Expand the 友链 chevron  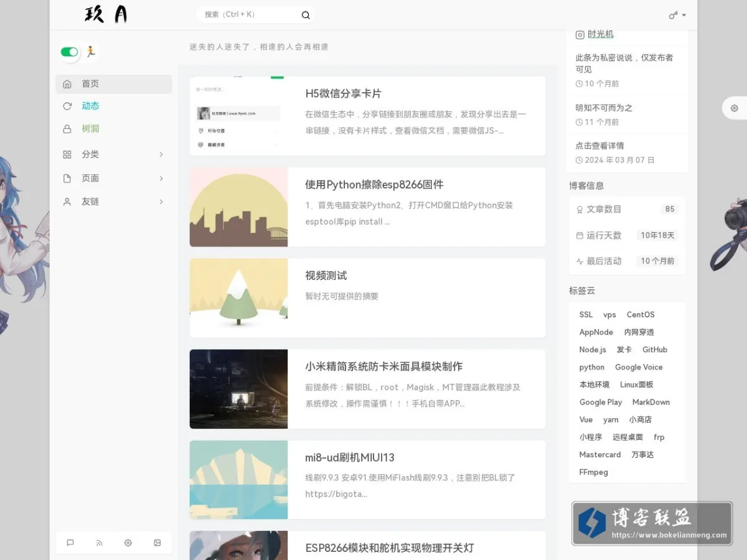[x=161, y=202]
